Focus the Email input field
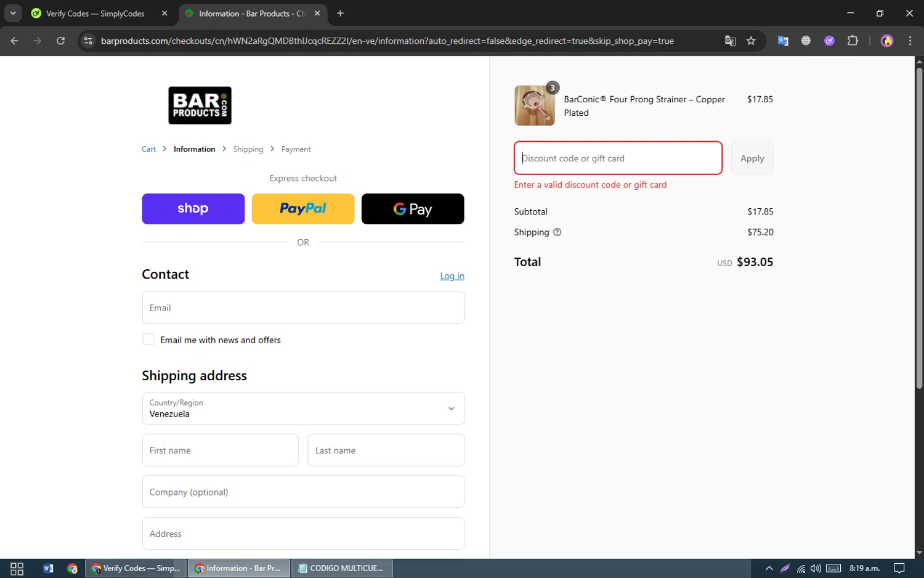This screenshot has height=578, width=924. tap(303, 307)
